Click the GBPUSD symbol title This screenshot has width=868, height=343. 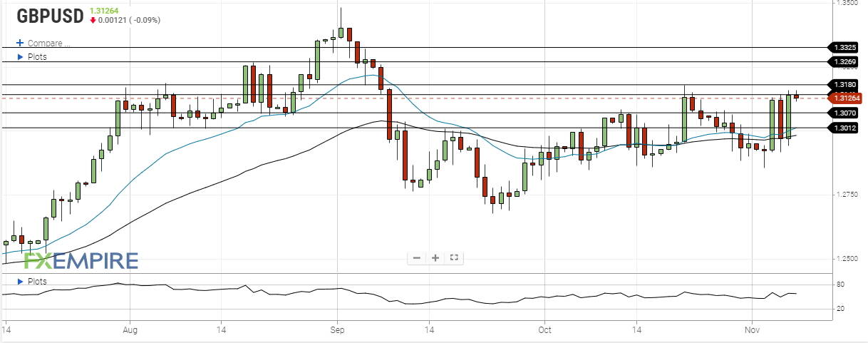coord(50,14)
